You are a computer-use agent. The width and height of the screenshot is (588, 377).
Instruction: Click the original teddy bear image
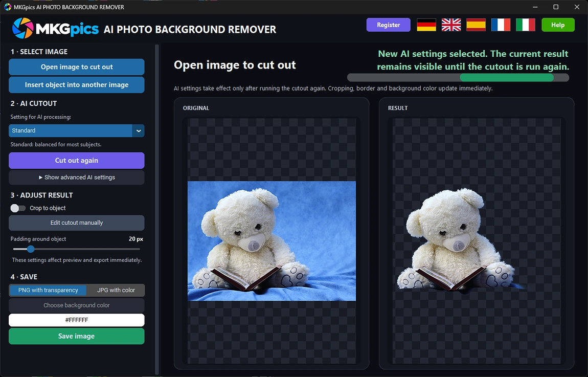point(272,241)
